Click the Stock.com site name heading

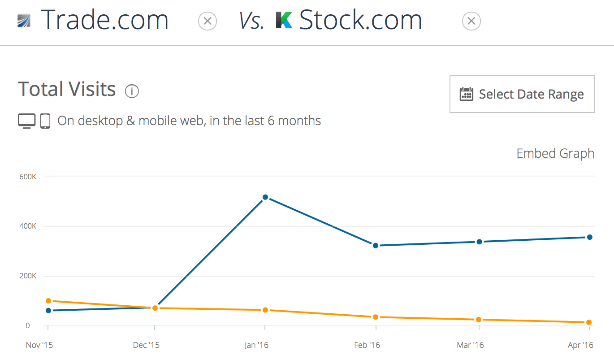(361, 21)
